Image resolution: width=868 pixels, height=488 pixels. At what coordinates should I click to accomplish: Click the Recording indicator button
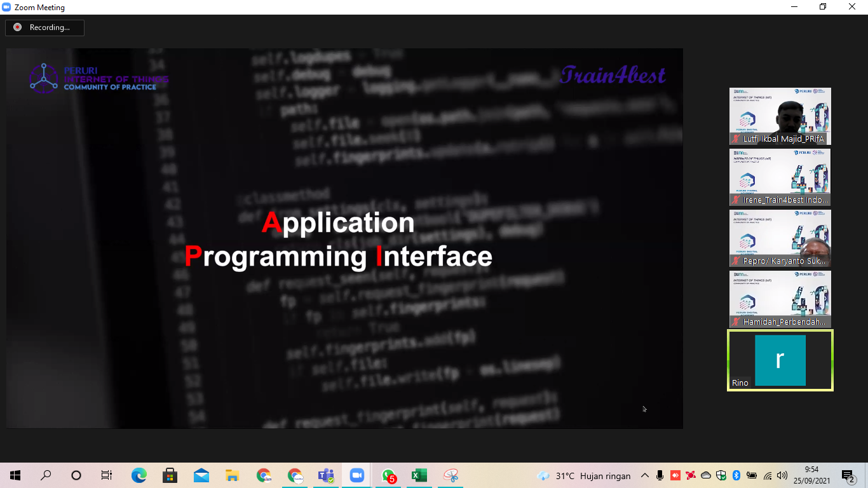pos(44,27)
